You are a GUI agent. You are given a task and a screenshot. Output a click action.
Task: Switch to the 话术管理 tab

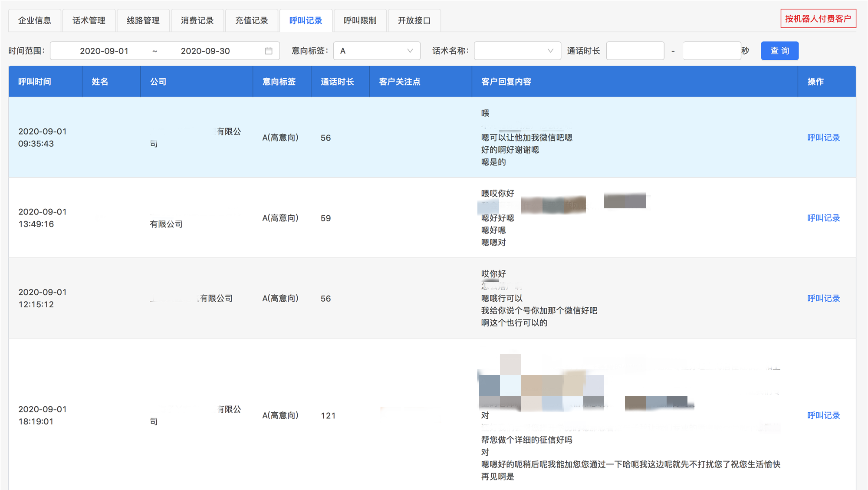click(89, 20)
